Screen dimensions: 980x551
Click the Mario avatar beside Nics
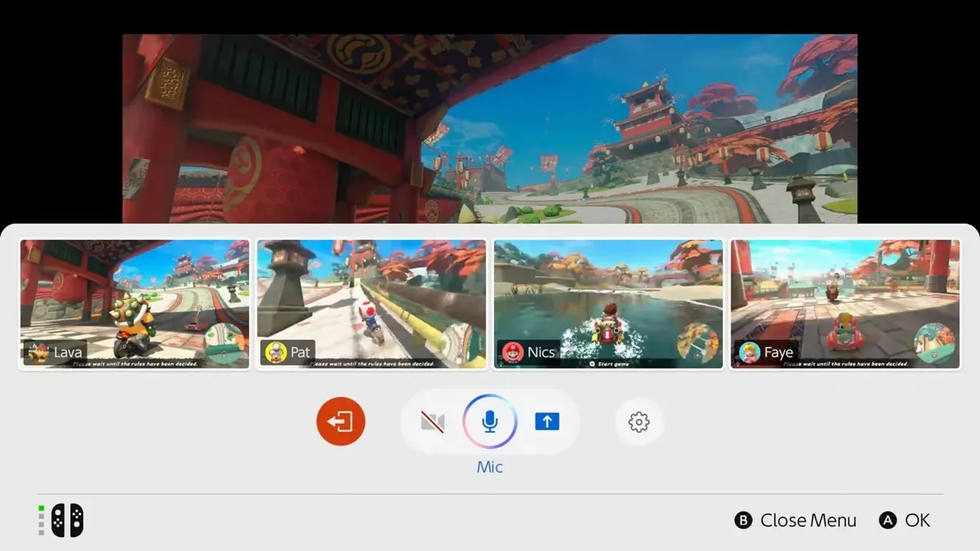pos(513,353)
